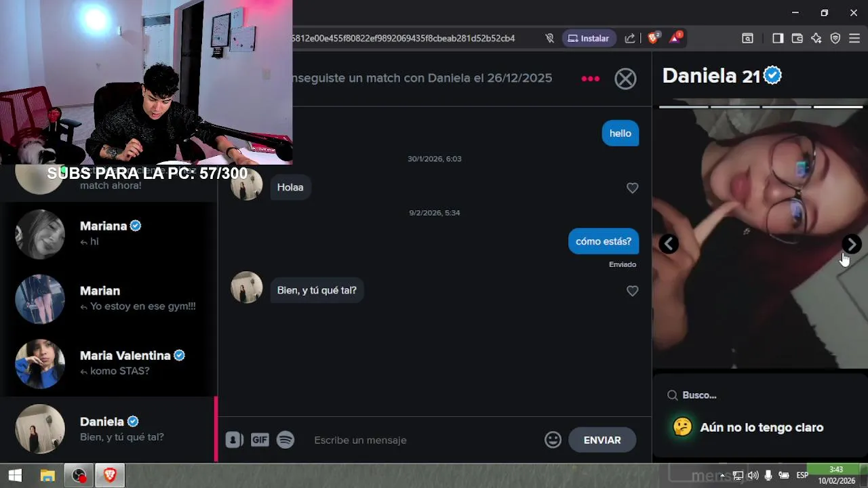This screenshot has height=488, width=868.
Task: Open the volume speaker tray icon
Action: (753, 476)
